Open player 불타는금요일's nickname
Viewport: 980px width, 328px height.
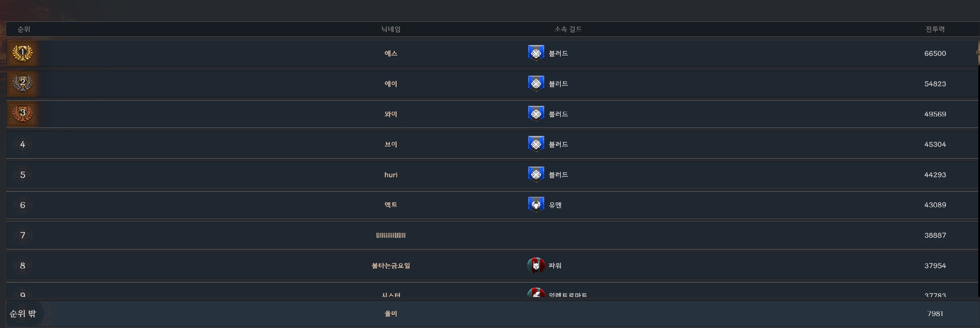coord(391,266)
